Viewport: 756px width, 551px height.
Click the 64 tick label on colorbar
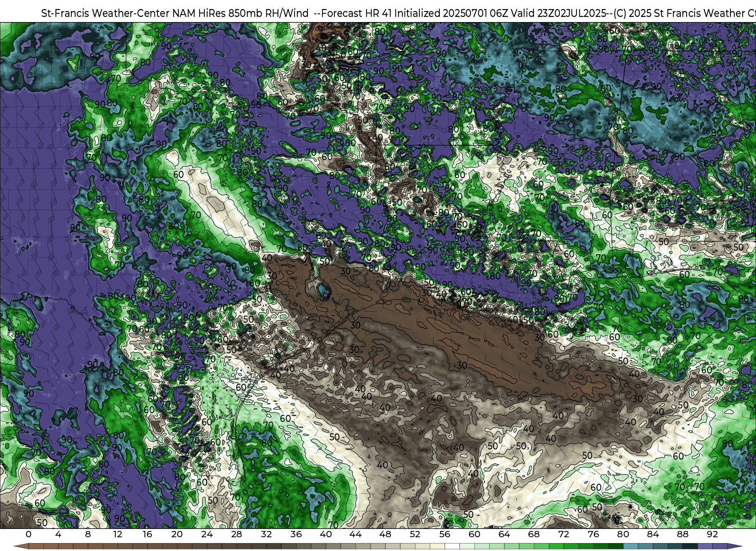tap(504, 534)
